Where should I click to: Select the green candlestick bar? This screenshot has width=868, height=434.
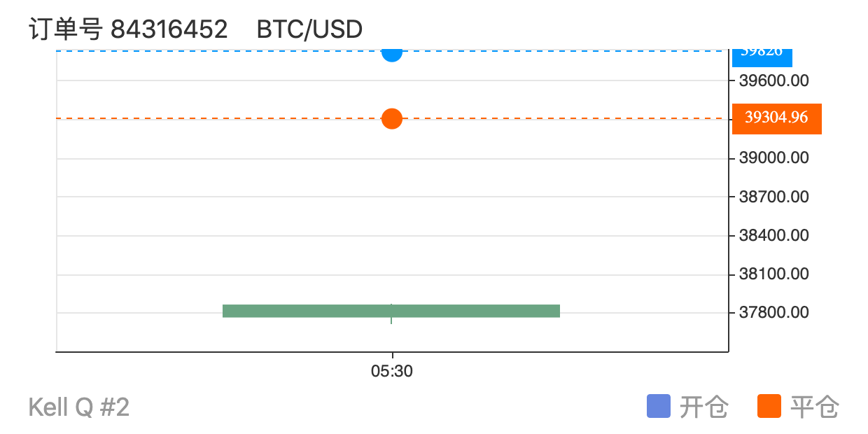click(391, 311)
